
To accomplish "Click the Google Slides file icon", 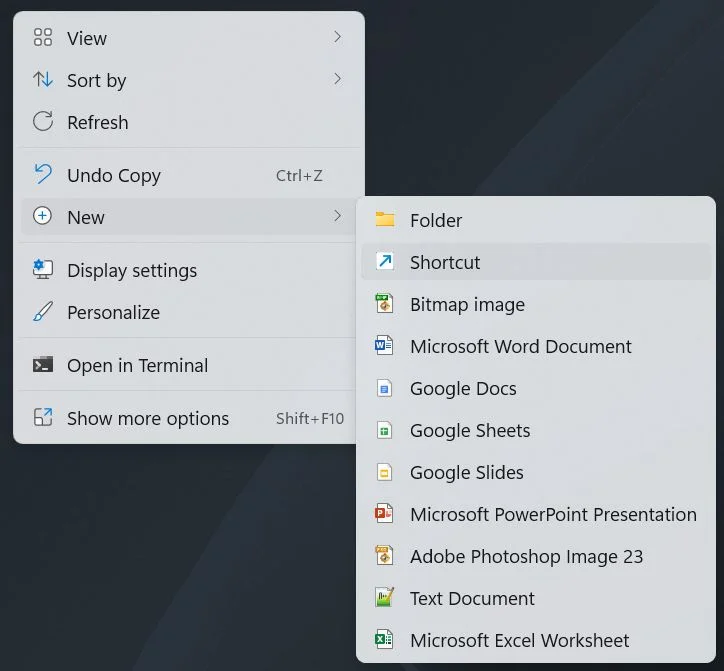I will 384,472.
